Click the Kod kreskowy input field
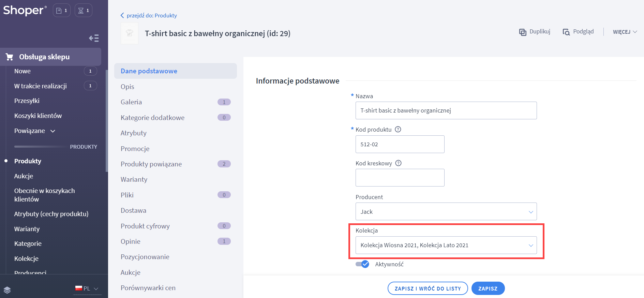This screenshot has height=298, width=644. [400, 178]
